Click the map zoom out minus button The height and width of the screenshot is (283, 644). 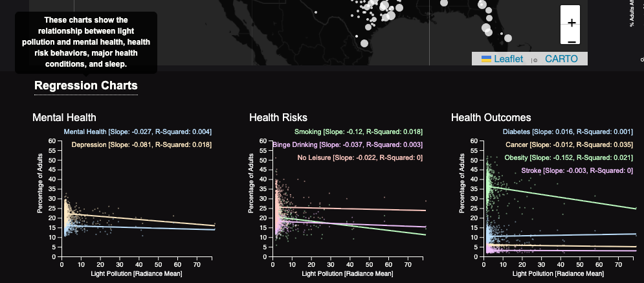point(570,40)
